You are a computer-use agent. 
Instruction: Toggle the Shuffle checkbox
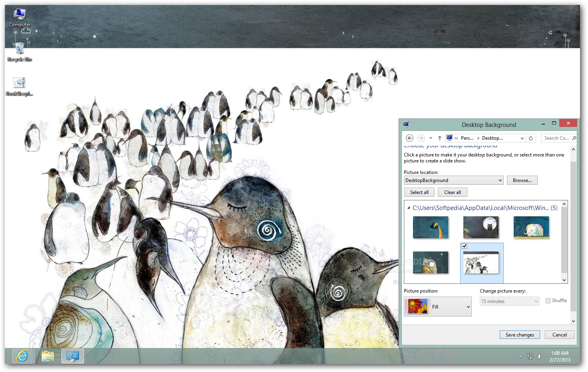[548, 301]
